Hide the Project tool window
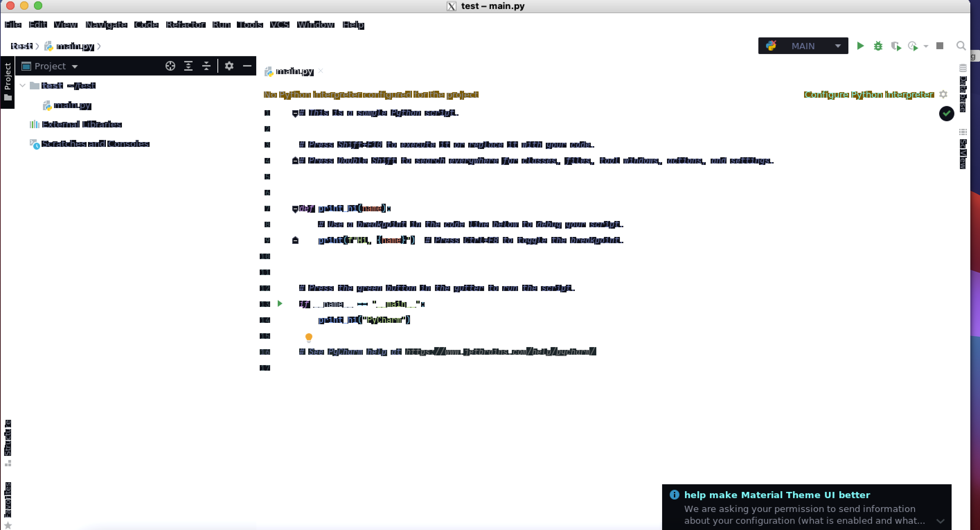The height and width of the screenshot is (530, 980). (x=247, y=66)
